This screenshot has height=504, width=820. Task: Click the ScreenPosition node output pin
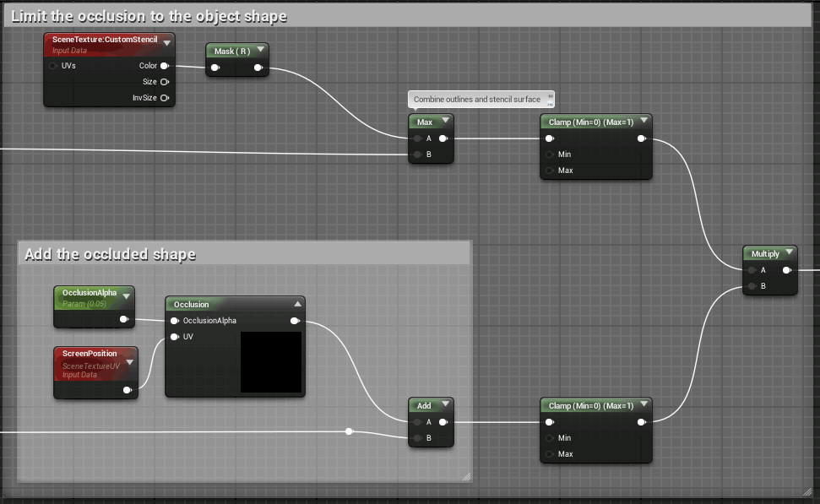(x=127, y=390)
